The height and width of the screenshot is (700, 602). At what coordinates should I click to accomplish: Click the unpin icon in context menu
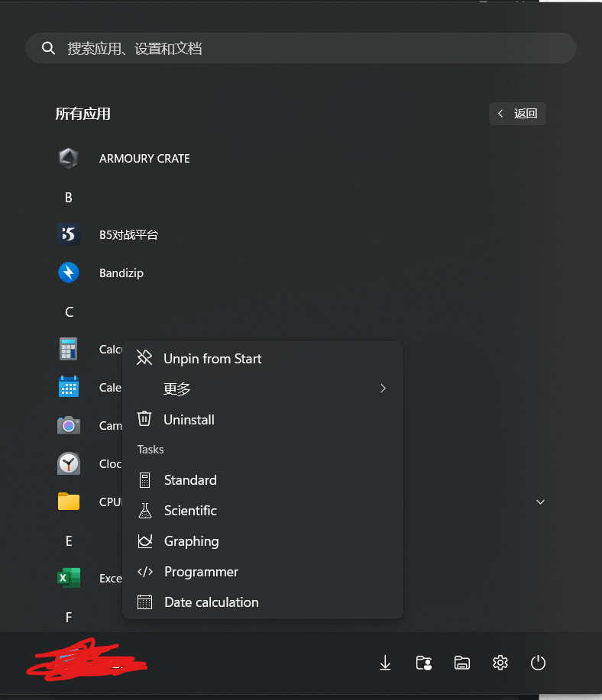pos(144,357)
